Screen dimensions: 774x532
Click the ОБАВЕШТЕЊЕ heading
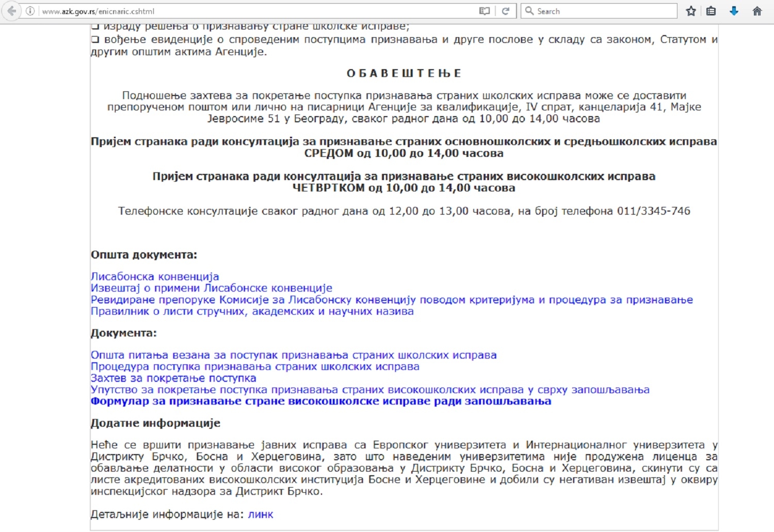[404, 73]
